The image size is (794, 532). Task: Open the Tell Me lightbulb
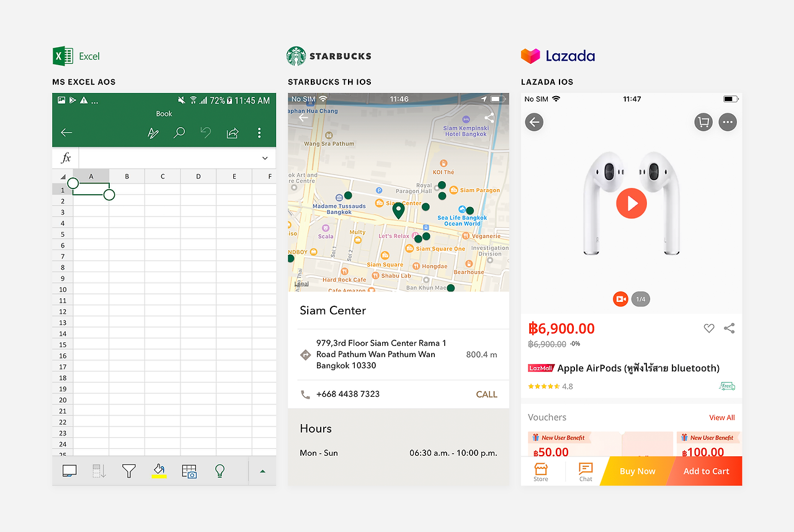(x=219, y=471)
